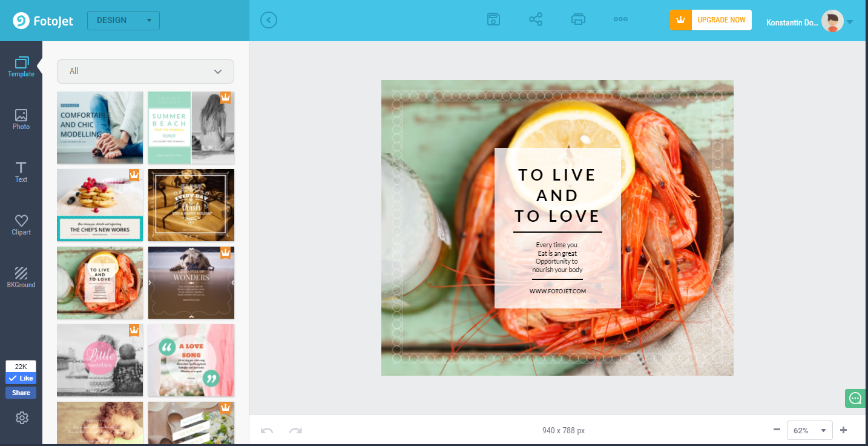
Task: Select the To Live and To Love thumbnail
Action: point(100,283)
